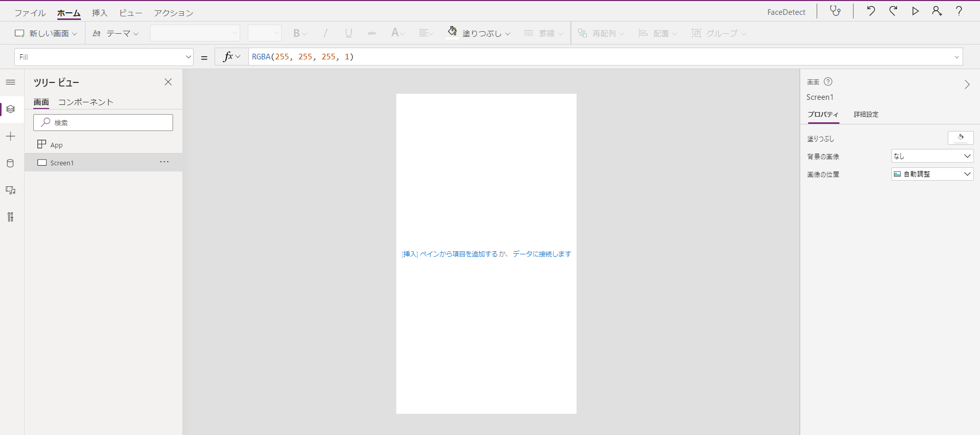Open the Media icon in left rail
Image resolution: width=980 pixels, height=435 pixels.
click(11, 190)
